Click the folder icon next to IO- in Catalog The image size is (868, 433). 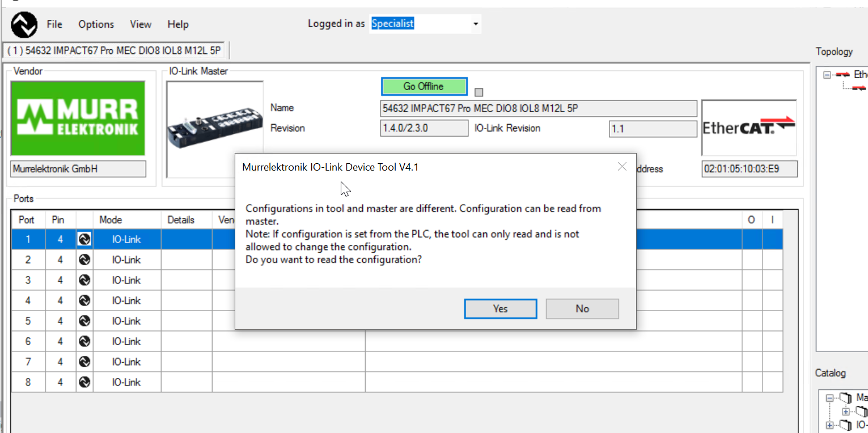846,424
